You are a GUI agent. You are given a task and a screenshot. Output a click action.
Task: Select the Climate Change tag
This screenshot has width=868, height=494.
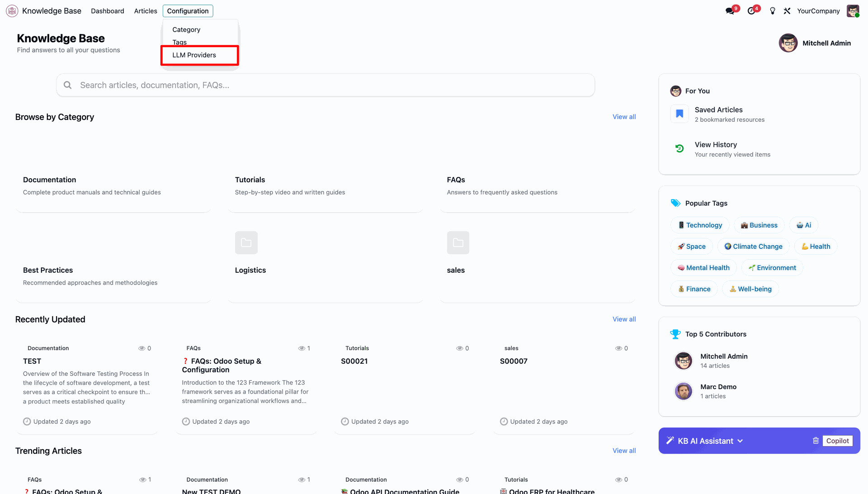pyautogui.click(x=753, y=247)
